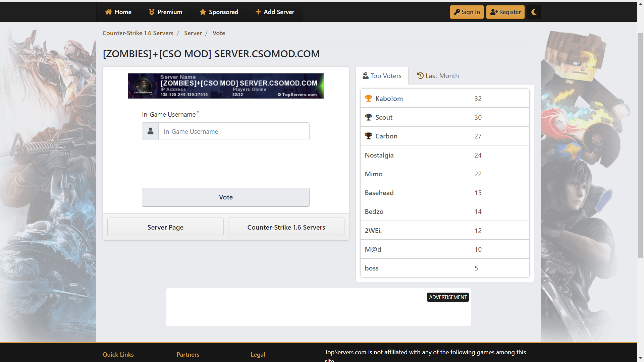644x362 pixels.
Task: Select the Top Voters tab
Action: click(x=382, y=76)
